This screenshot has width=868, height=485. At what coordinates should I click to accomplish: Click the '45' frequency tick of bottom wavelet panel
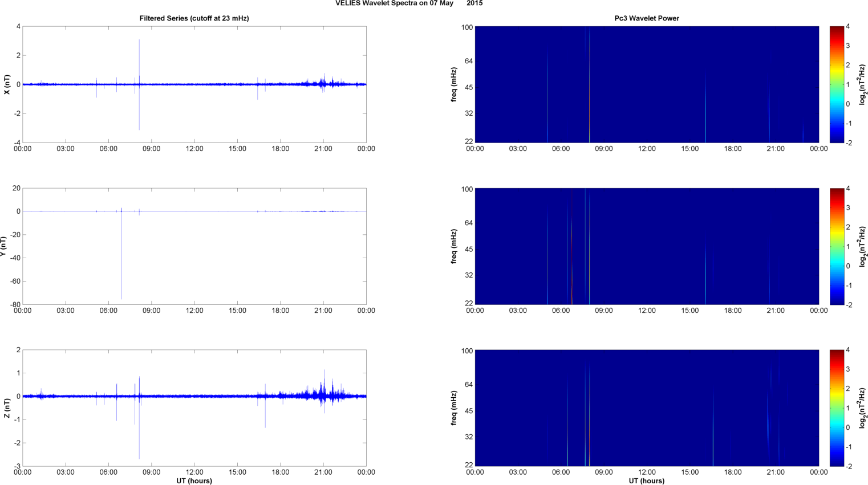(469, 411)
